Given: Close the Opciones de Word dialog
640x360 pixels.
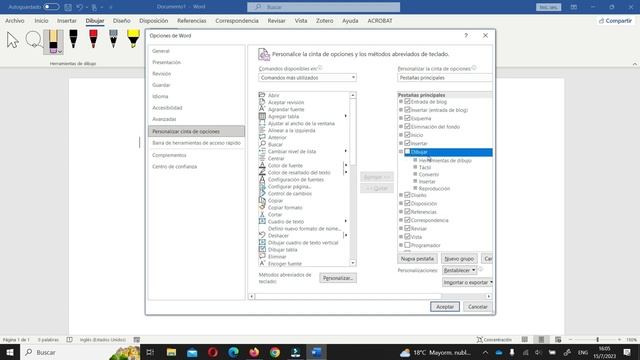Looking at the screenshot, I should coord(485,36).
